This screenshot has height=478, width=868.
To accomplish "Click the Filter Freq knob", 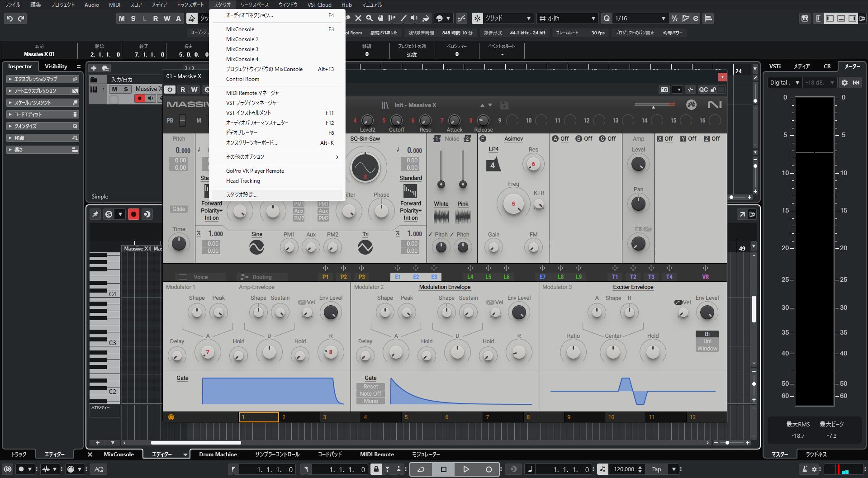I will (513, 204).
